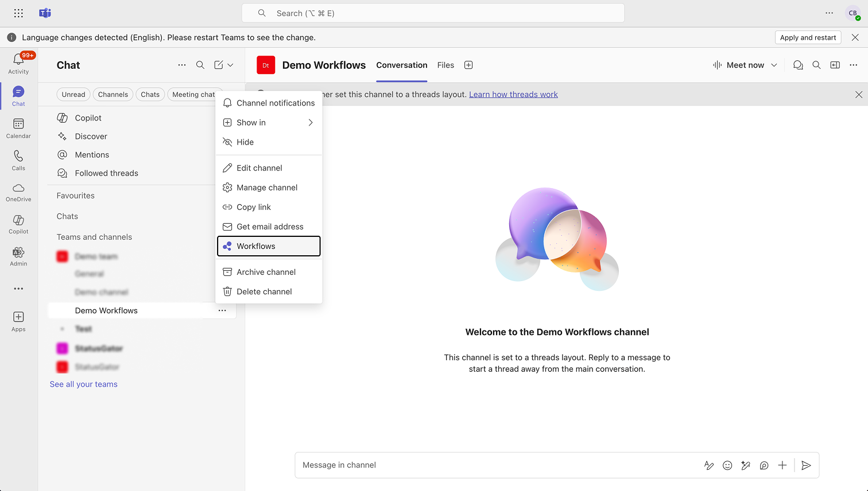Open See all your teams link
The width and height of the screenshot is (868, 491).
(84, 384)
